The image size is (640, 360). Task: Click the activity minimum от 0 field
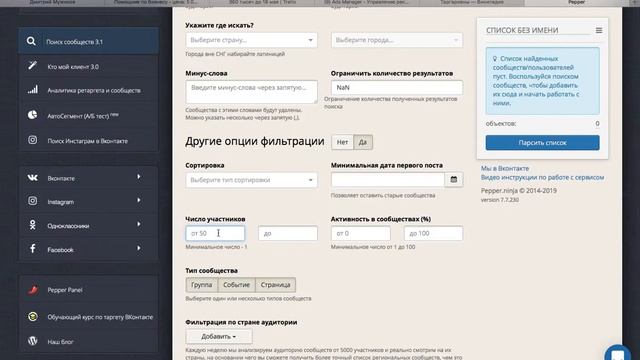tap(361, 233)
